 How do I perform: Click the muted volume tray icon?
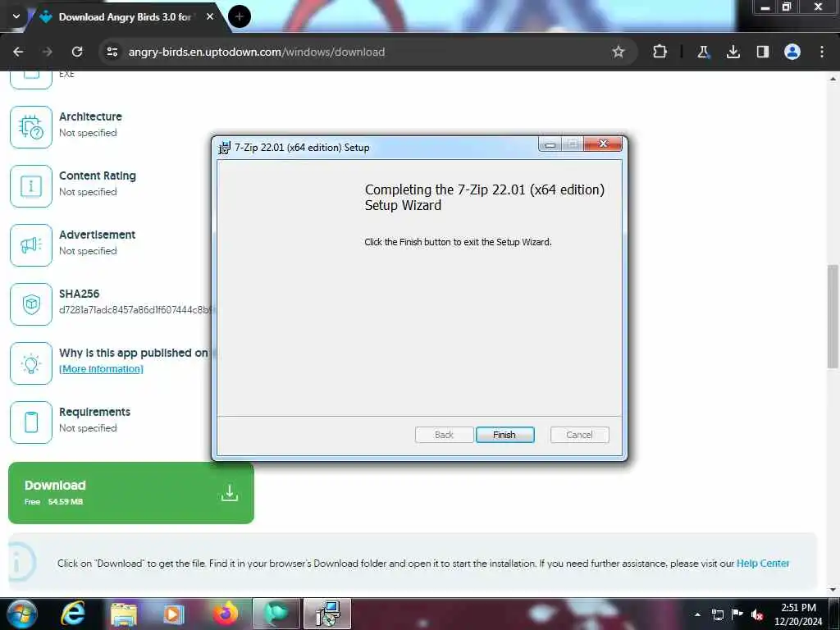[757, 614]
